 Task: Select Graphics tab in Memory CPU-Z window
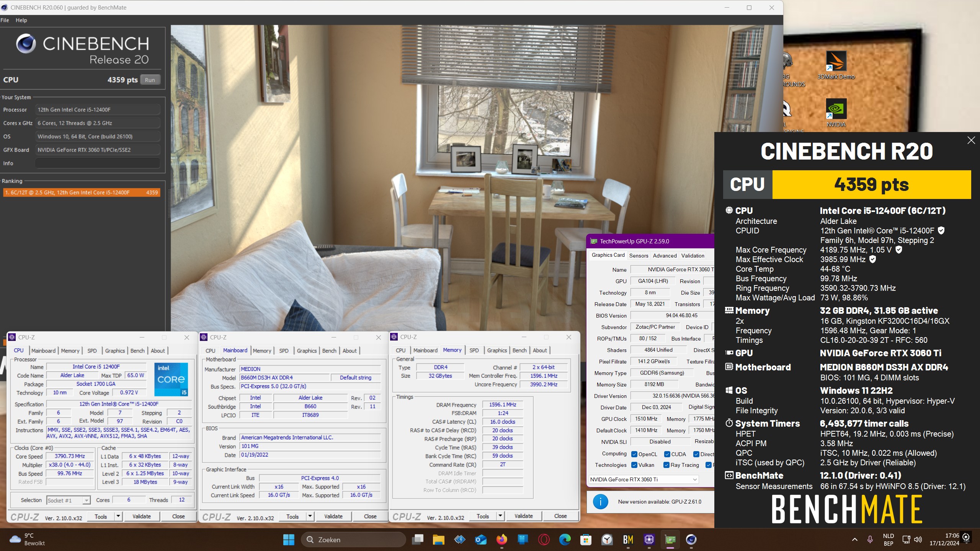[x=497, y=350]
